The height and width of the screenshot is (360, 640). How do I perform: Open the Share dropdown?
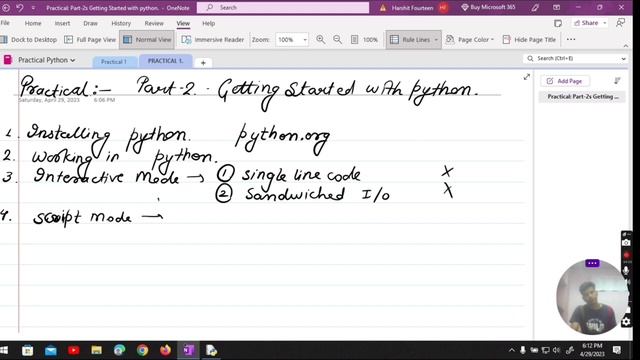click(590, 23)
